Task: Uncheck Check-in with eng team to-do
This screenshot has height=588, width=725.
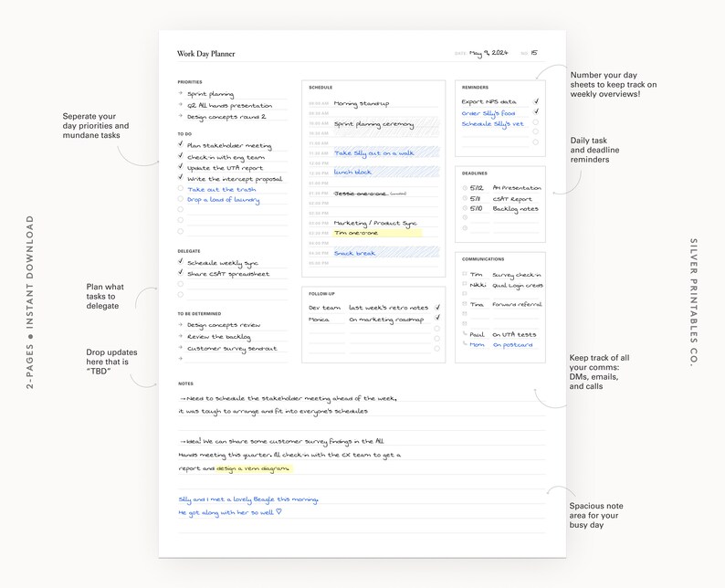Action: pos(180,156)
